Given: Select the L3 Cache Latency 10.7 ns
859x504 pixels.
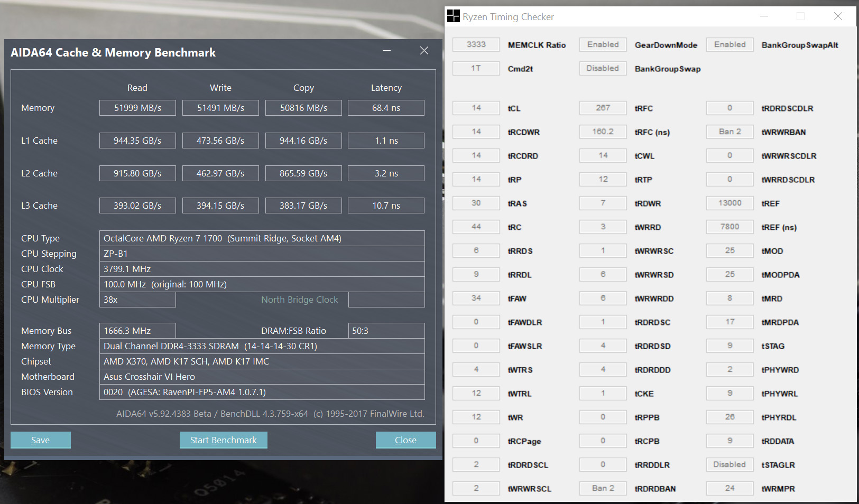Looking at the screenshot, I should (x=386, y=206).
